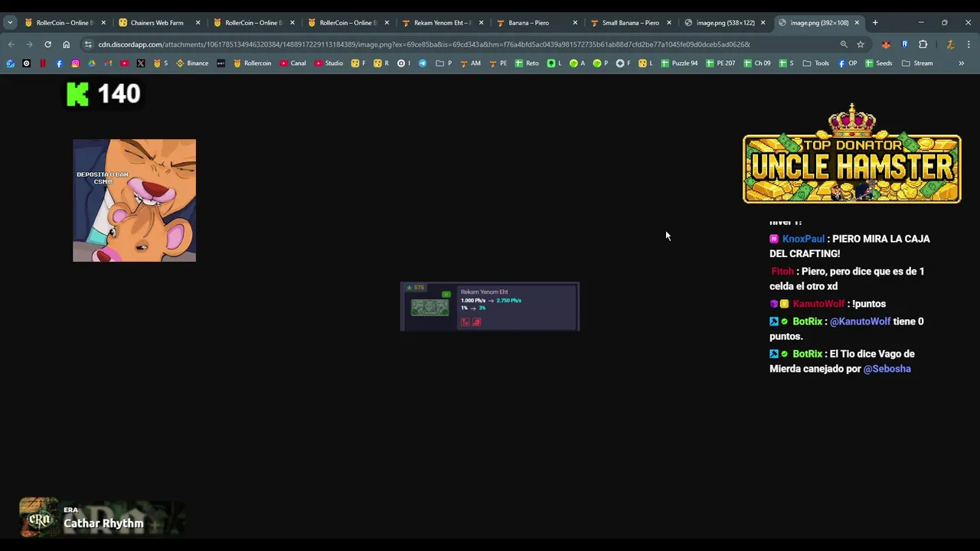Open the X (Twitter) bookmark
The width and height of the screenshot is (980, 551).
tap(141, 64)
